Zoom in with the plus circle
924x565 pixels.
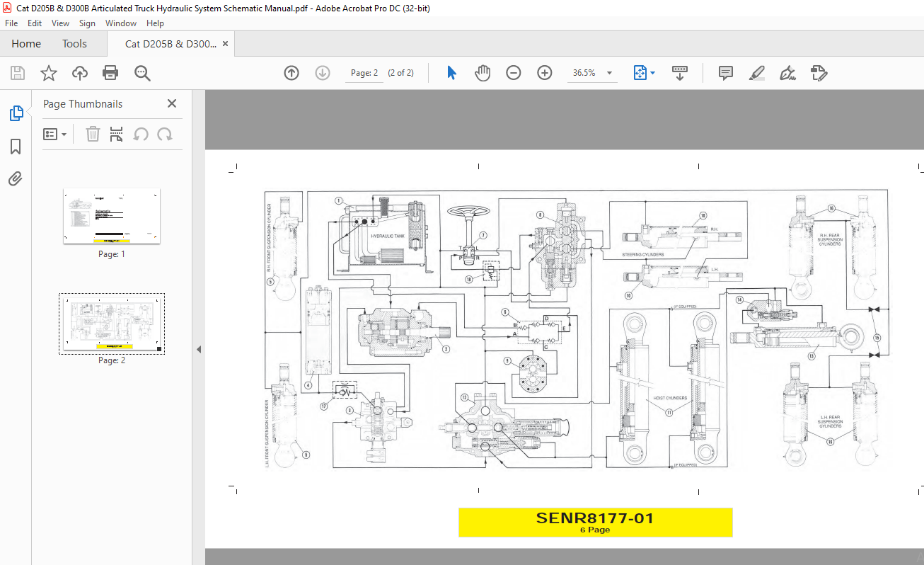(x=545, y=73)
